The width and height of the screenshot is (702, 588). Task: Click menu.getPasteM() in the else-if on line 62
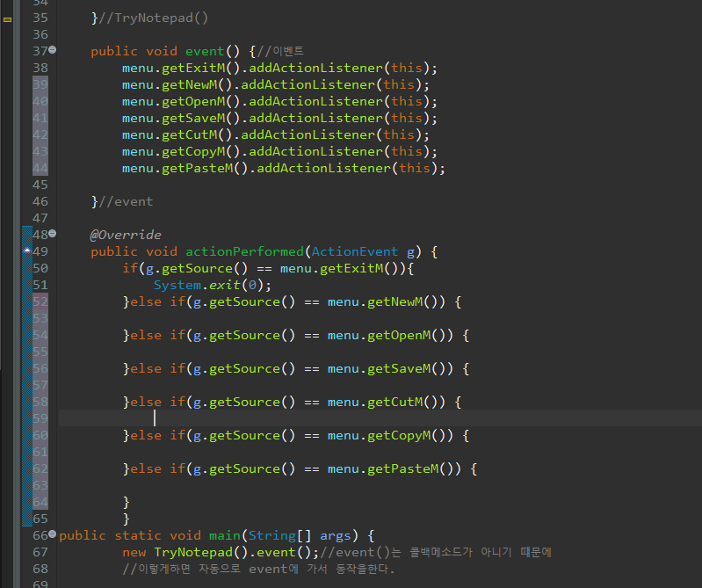point(394,468)
